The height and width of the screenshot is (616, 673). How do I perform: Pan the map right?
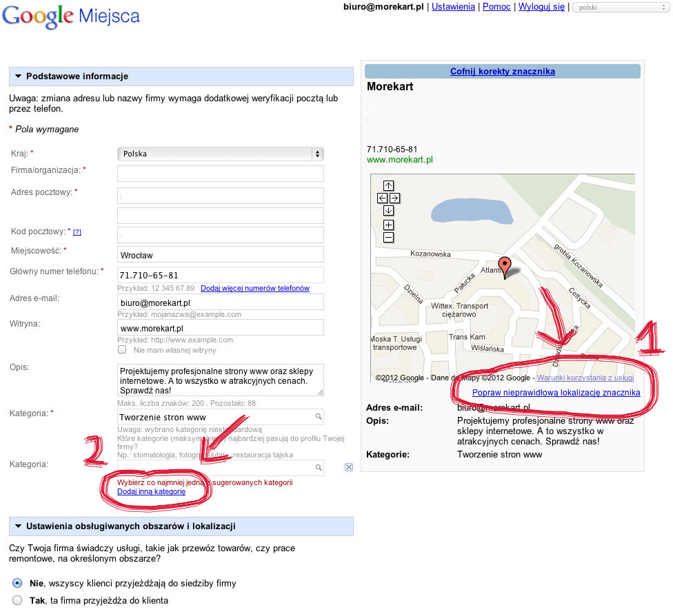(395, 198)
